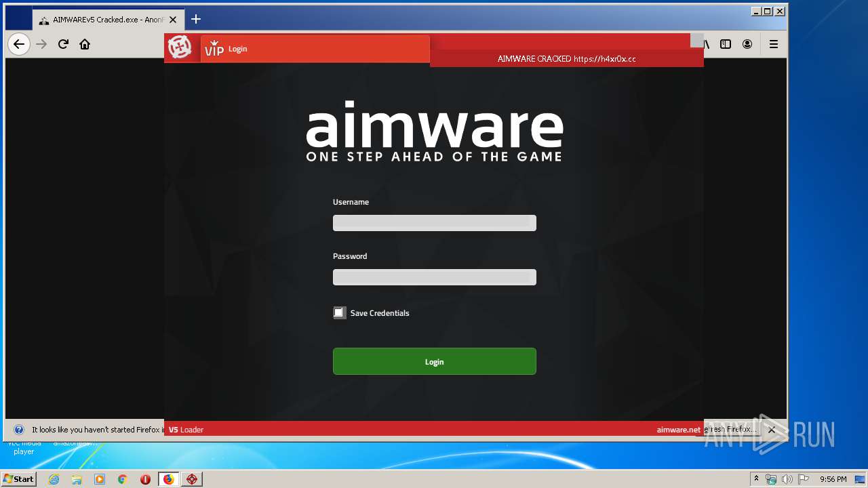Launch Chrome from taskbar
The width and height of the screenshot is (868, 488).
click(122, 479)
